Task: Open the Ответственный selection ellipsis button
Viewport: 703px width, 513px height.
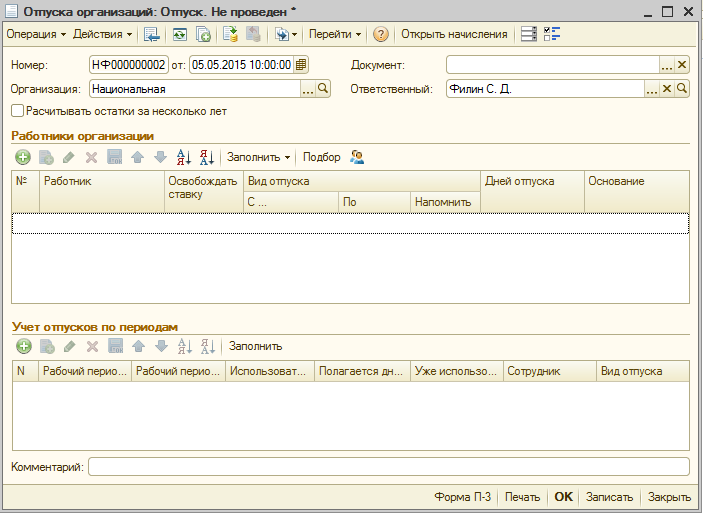Action: [x=651, y=89]
